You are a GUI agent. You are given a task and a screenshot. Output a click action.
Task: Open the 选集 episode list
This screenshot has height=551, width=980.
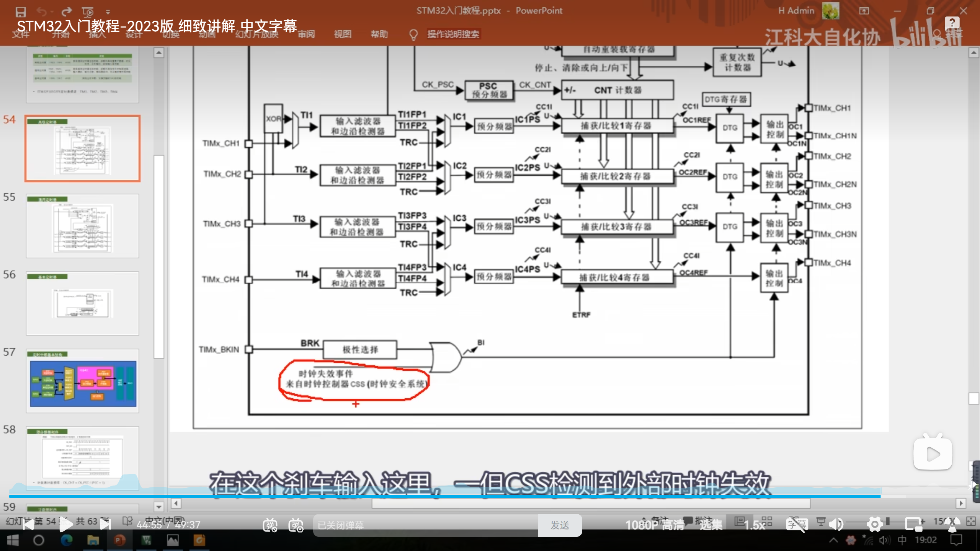point(711,525)
